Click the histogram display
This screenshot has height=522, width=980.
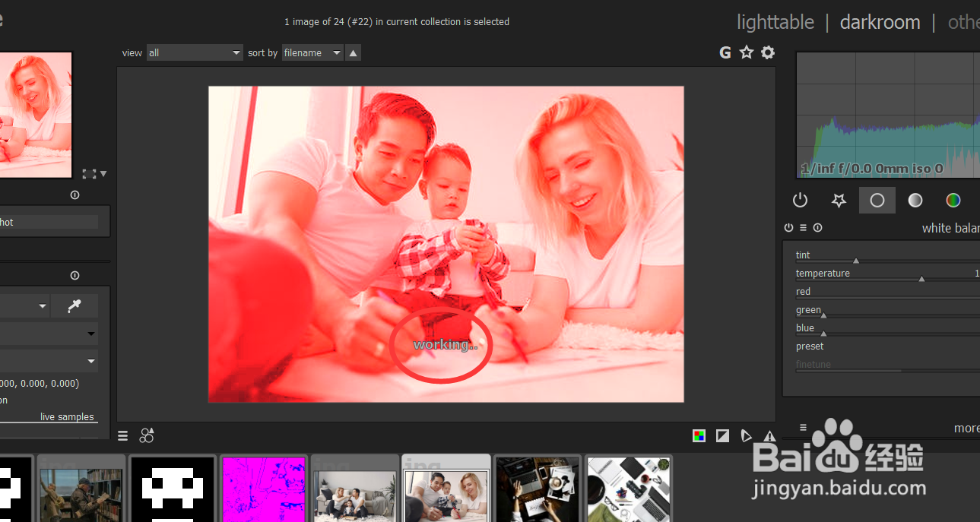[887, 115]
